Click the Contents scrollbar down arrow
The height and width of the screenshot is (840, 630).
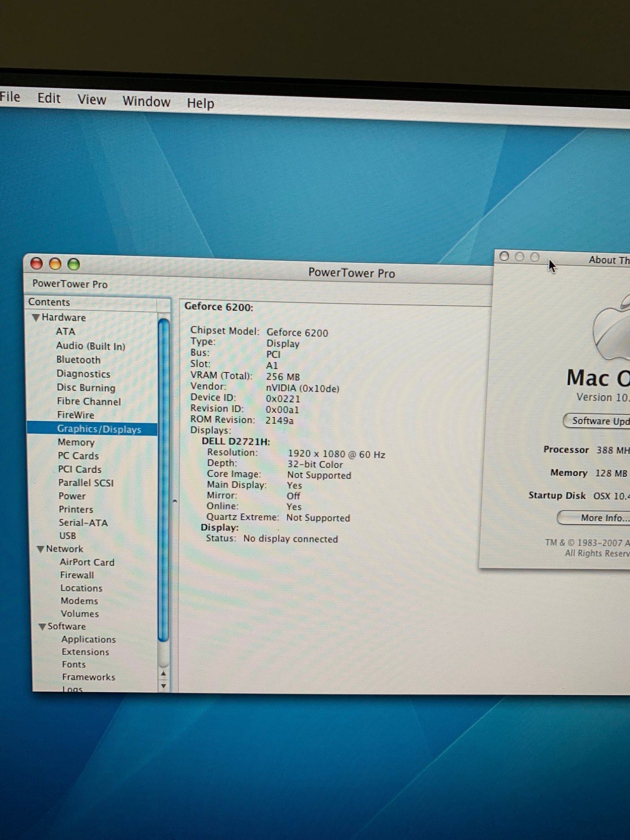164,686
